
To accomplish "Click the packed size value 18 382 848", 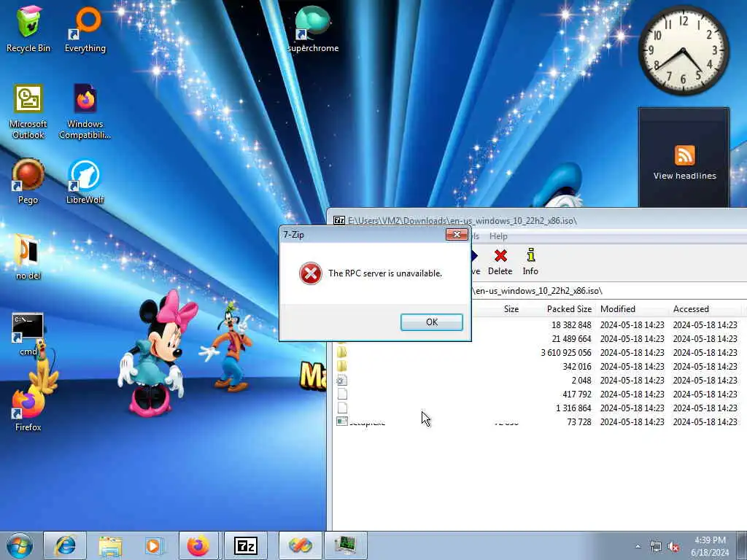I will [x=571, y=324].
